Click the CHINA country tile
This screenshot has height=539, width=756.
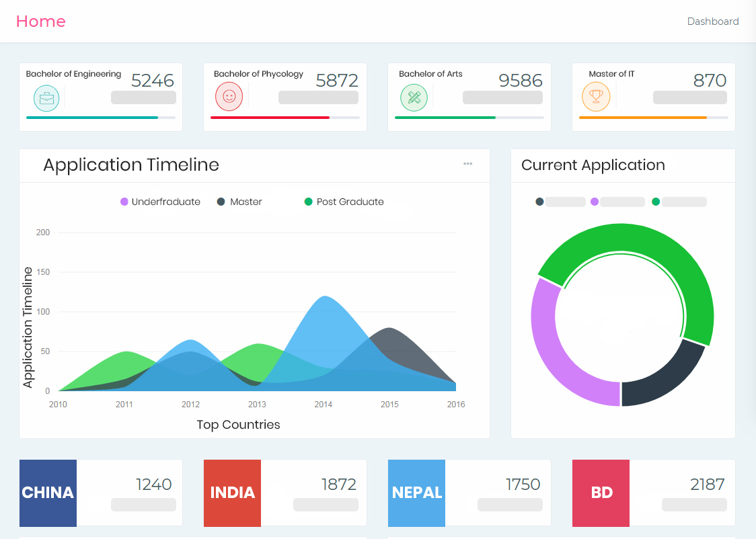point(48,493)
